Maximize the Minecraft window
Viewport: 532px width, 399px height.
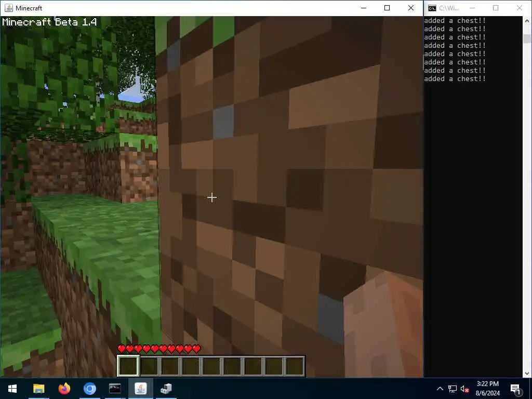tap(387, 8)
